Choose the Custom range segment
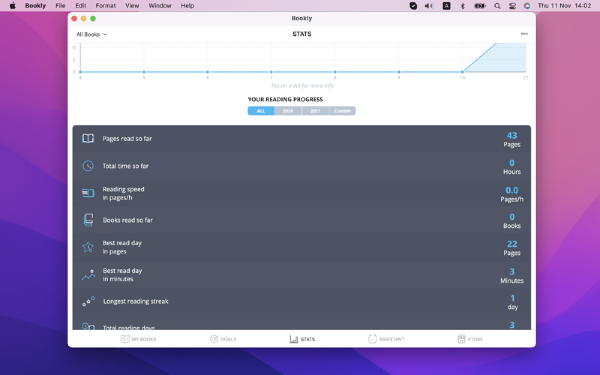 click(342, 111)
